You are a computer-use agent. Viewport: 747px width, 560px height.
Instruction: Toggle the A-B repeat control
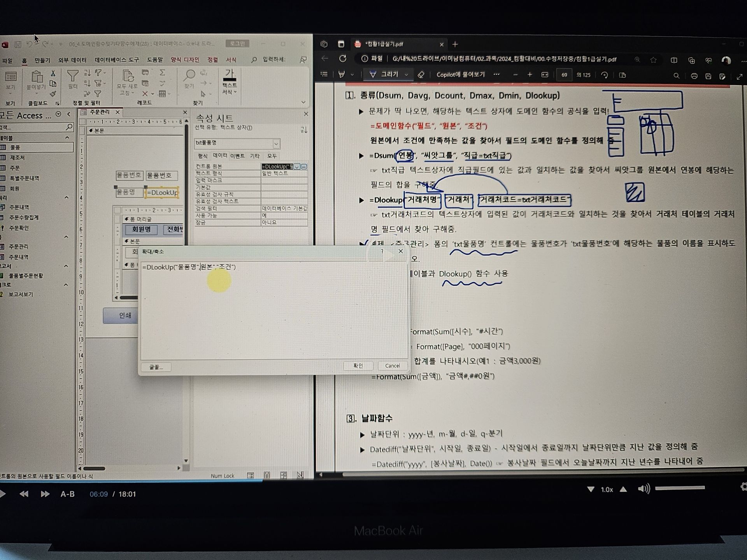[x=67, y=494]
